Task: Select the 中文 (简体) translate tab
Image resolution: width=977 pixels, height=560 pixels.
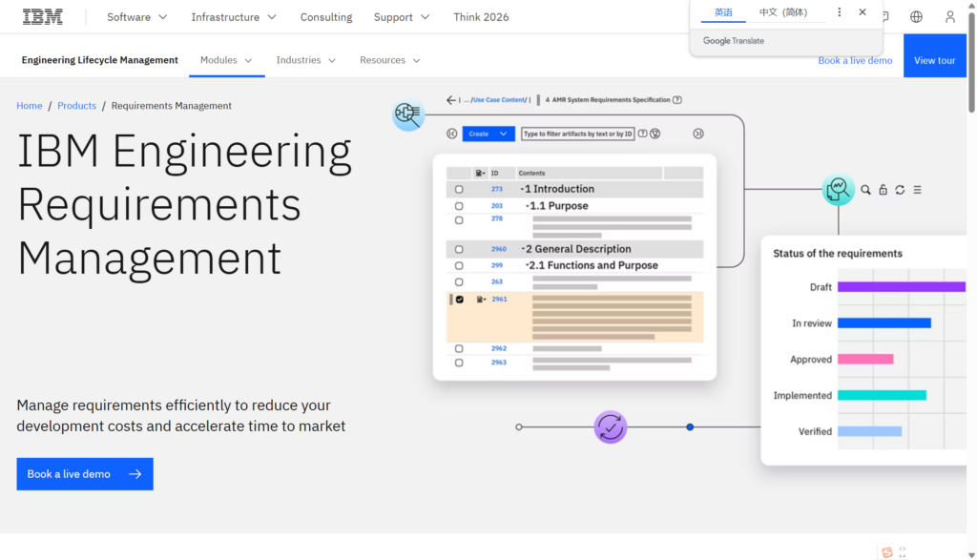Action: [x=782, y=12]
